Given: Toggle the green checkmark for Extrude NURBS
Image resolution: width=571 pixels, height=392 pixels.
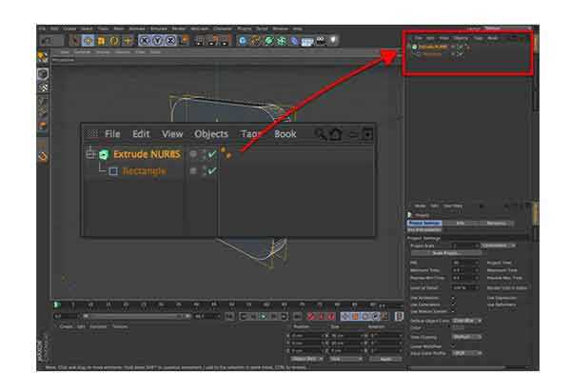Looking at the screenshot, I should point(211,154).
